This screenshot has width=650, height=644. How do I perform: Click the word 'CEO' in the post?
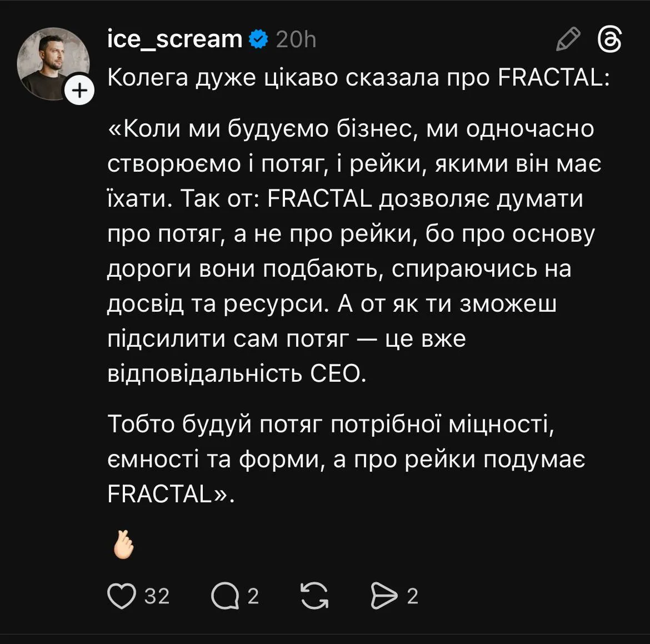click(338, 373)
